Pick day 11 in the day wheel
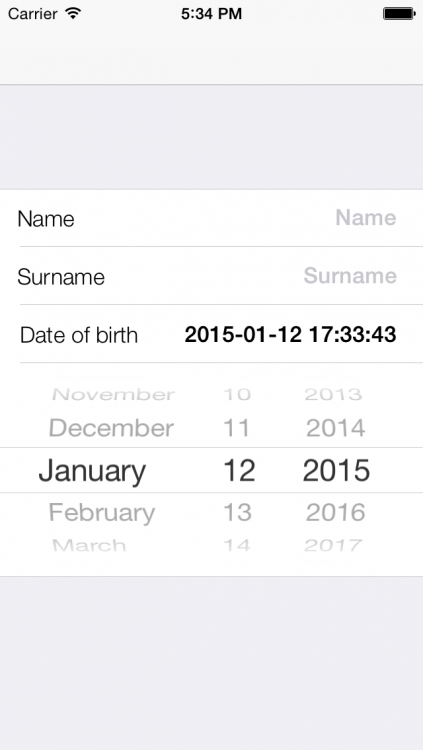 point(236,428)
